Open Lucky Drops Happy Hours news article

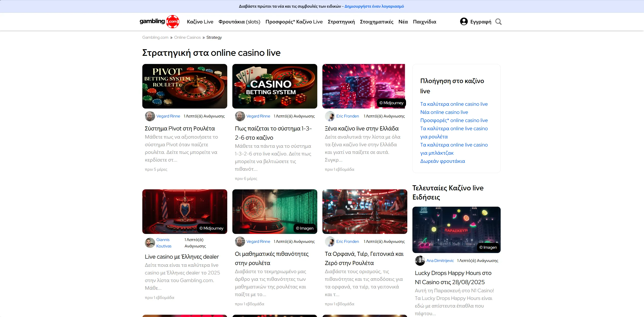click(x=453, y=278)
